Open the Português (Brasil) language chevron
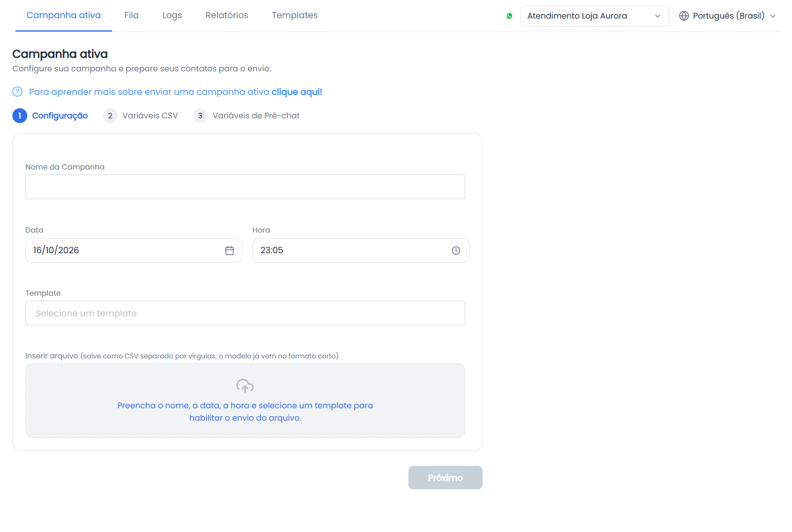This screenshot has height=532, width=792. 773,16
